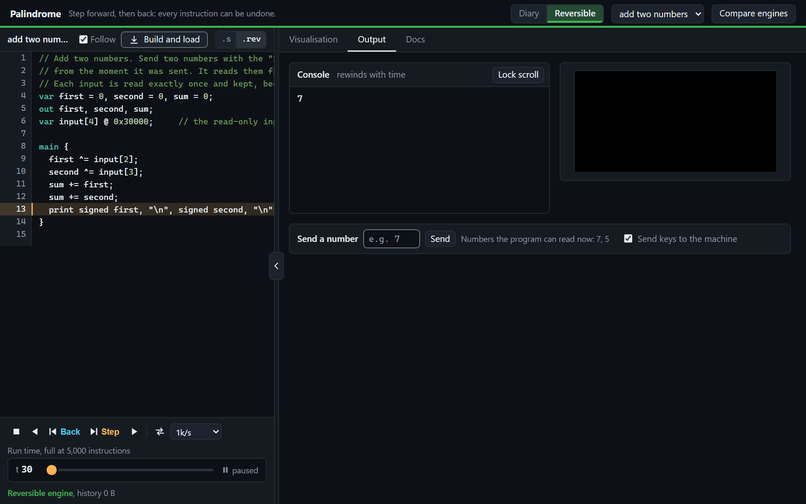Click the paused status indicator
Image resolution: width=806 pixels, height=504 pixels.
pyautogui.click(x=240, y=470)
